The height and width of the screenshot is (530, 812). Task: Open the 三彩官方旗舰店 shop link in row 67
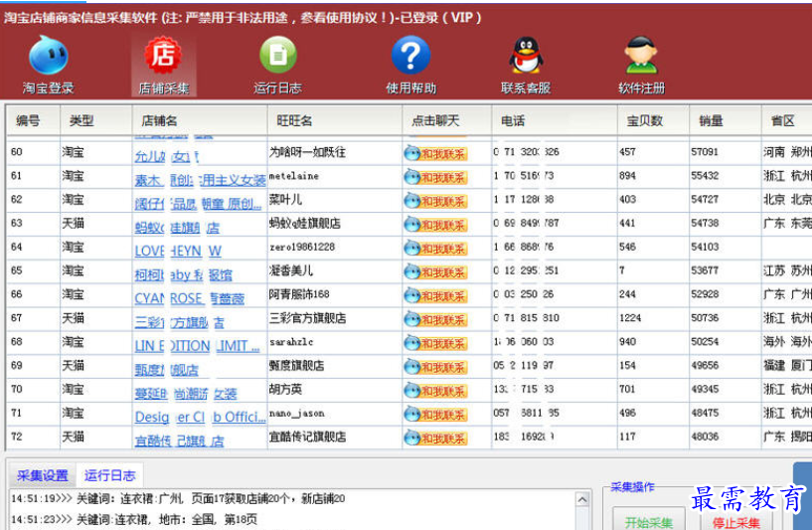179,322
